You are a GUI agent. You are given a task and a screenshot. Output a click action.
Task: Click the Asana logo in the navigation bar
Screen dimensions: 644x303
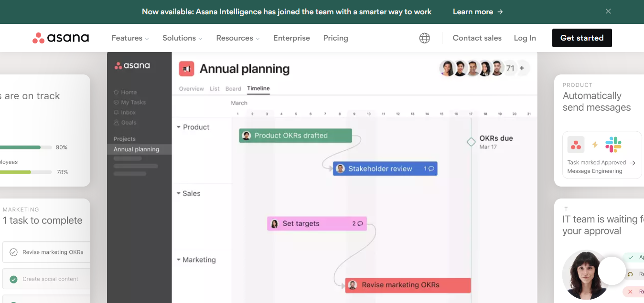(61, 38)
